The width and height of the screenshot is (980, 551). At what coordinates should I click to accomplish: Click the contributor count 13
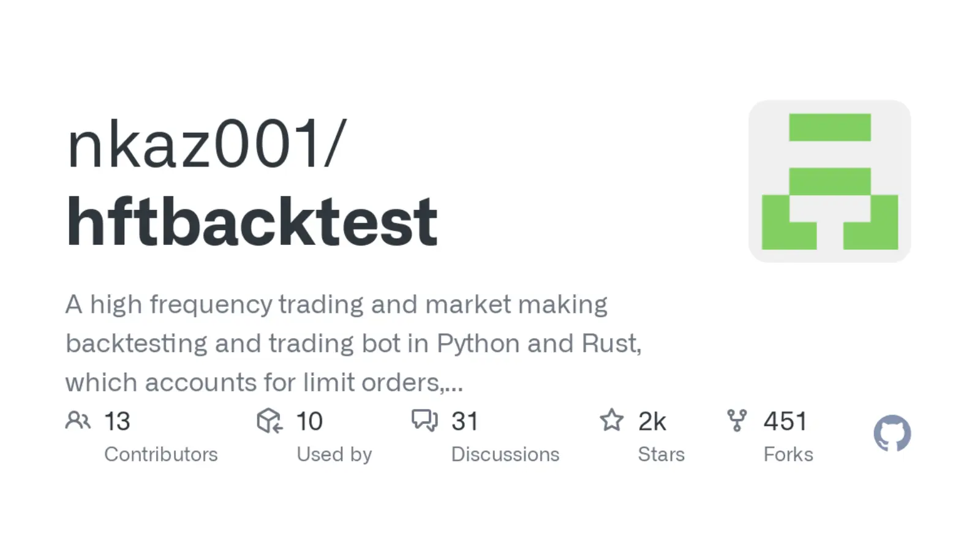(117, 421)
